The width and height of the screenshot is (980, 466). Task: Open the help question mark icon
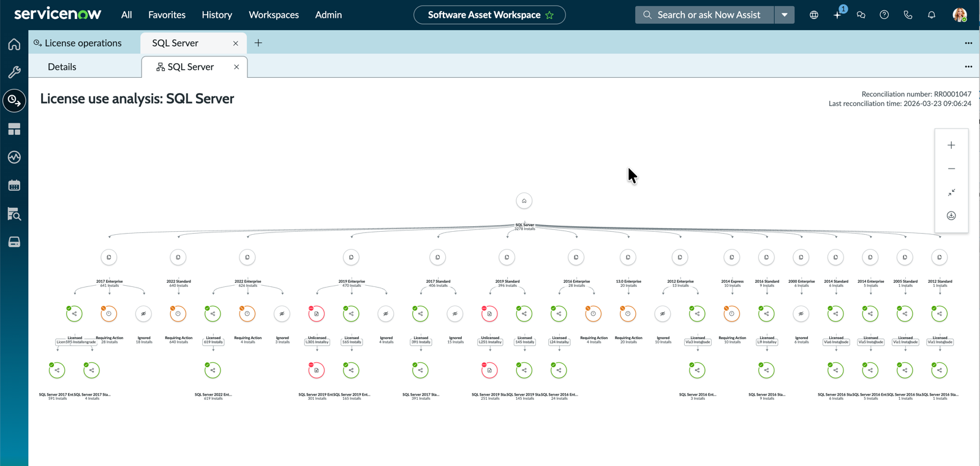pos(884,15)
